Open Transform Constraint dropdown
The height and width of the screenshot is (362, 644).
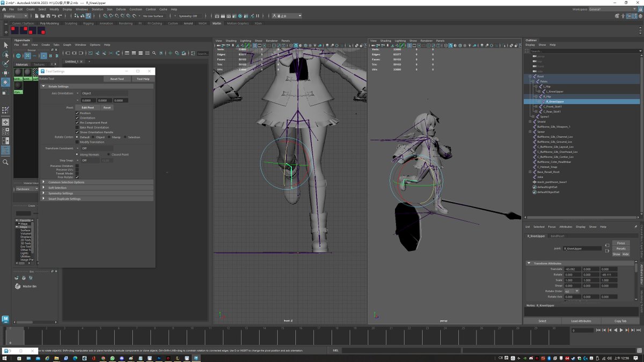tap(77, 149)
